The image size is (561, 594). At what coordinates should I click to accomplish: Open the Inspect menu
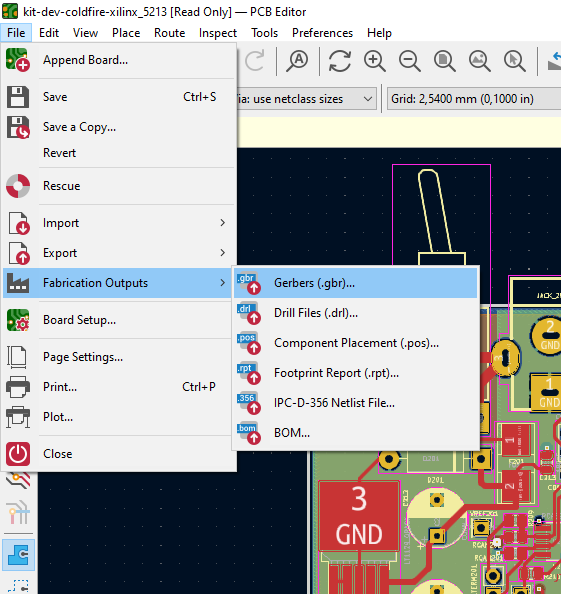pyautogui.click(x=218, y=33)
